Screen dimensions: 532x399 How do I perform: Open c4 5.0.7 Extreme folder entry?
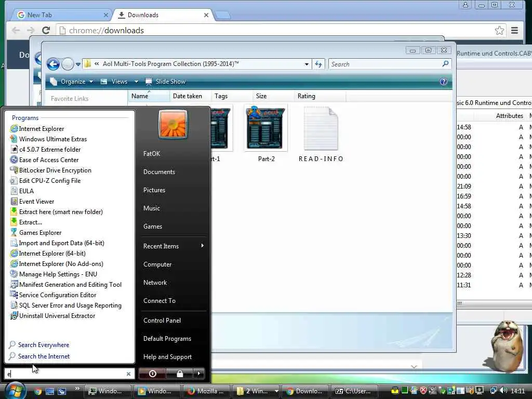click(x=46, y=149)
